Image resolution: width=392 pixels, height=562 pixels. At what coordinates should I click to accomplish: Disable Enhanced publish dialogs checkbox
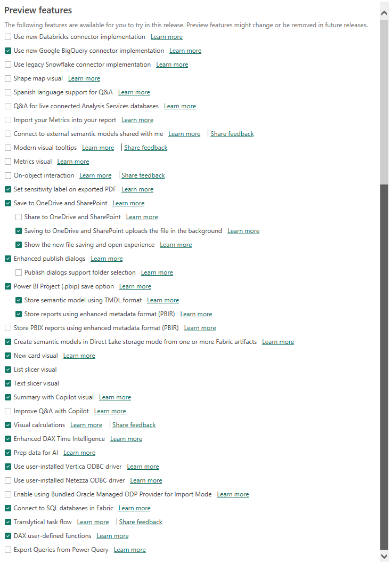click(x=8, y=259)
